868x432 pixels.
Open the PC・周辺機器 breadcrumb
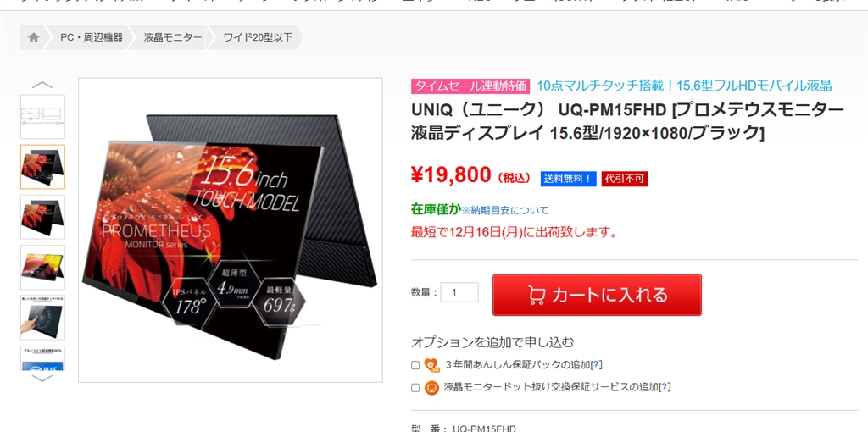(92, 37)
